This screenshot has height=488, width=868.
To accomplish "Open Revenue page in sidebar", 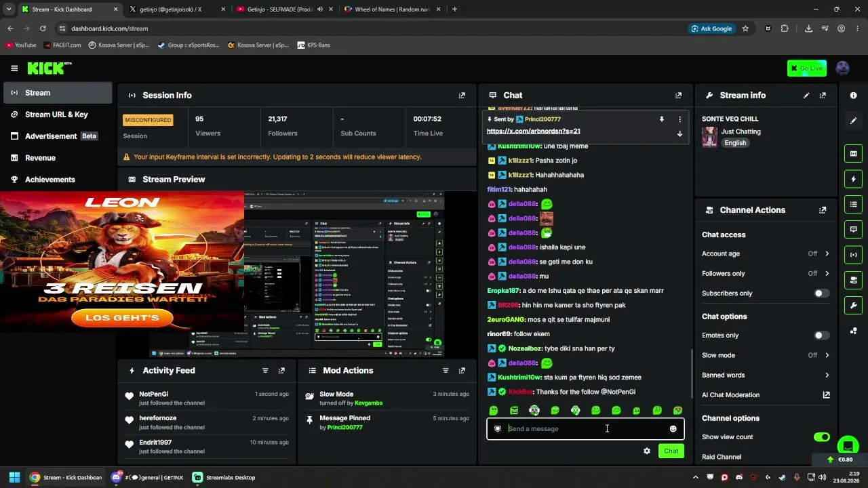I will point(57,158).
